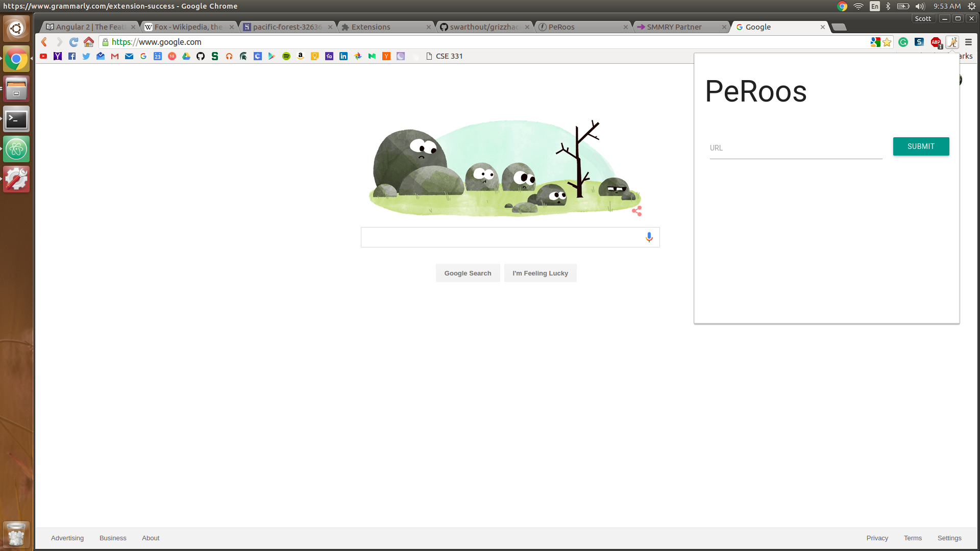
Task: Switch to the Extensions tab
Action: (x=385, y=27)
